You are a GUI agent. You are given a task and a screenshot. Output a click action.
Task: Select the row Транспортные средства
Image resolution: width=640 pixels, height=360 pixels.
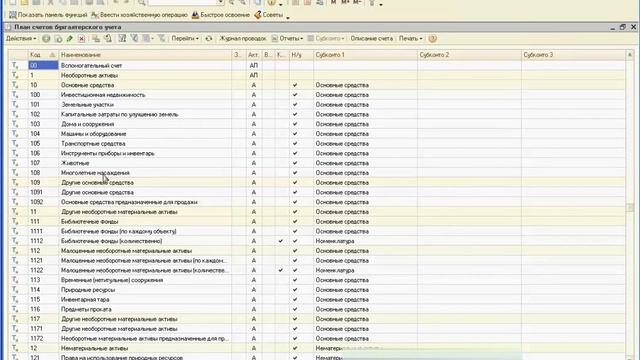click(x=316, y=144)
